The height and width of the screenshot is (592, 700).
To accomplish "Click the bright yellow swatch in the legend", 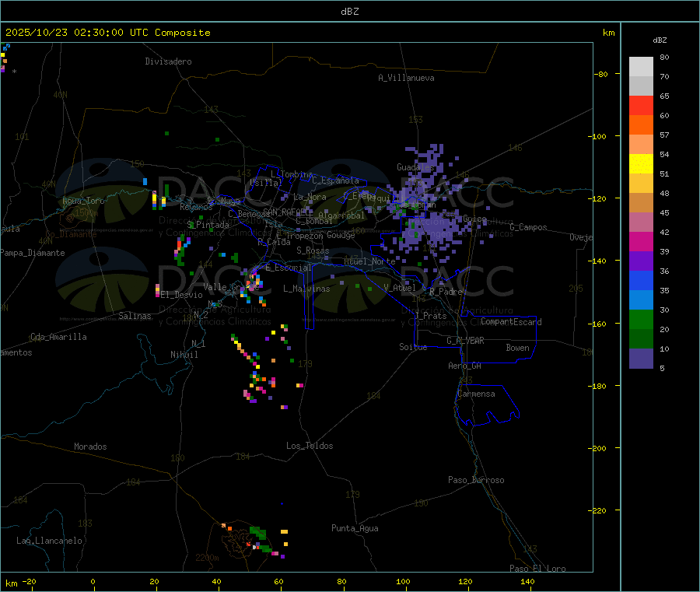I will (x=641, y=163).
